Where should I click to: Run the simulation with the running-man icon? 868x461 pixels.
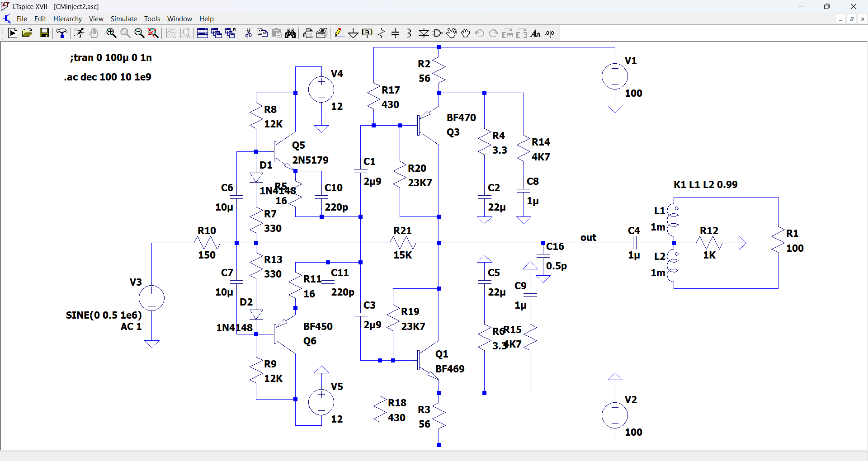pyautogui.click(x=79, y=33)
